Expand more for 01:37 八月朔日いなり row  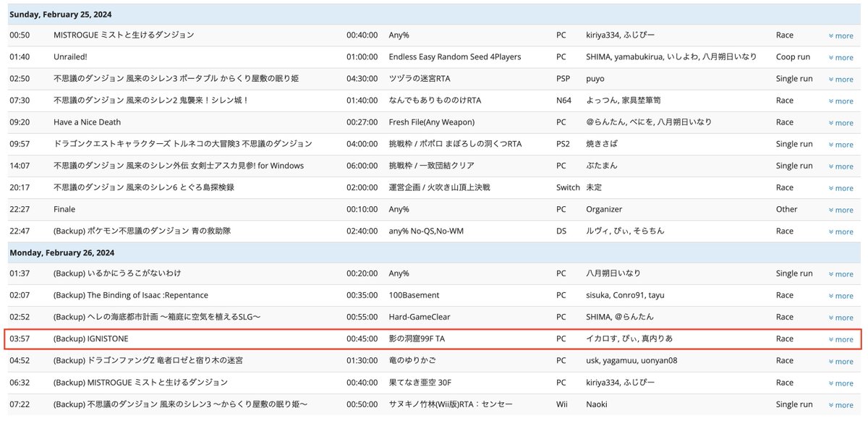tap(841, 274)
